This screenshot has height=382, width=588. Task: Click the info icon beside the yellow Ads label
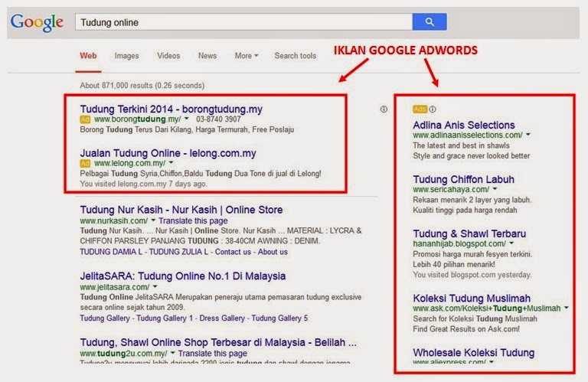(x=433, y=109)
